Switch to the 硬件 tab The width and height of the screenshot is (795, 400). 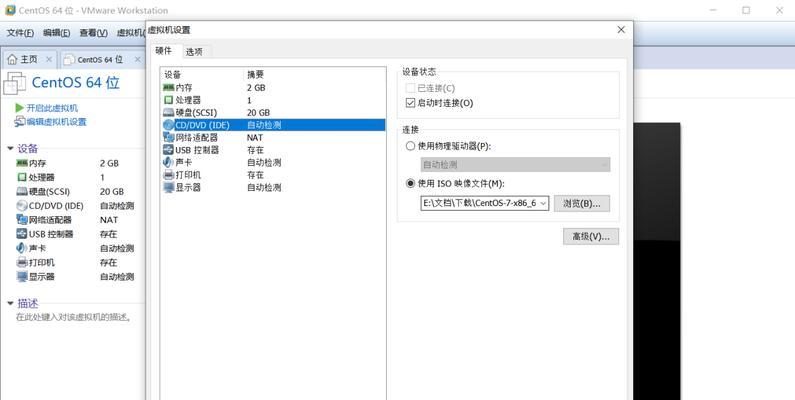point(163,51)
